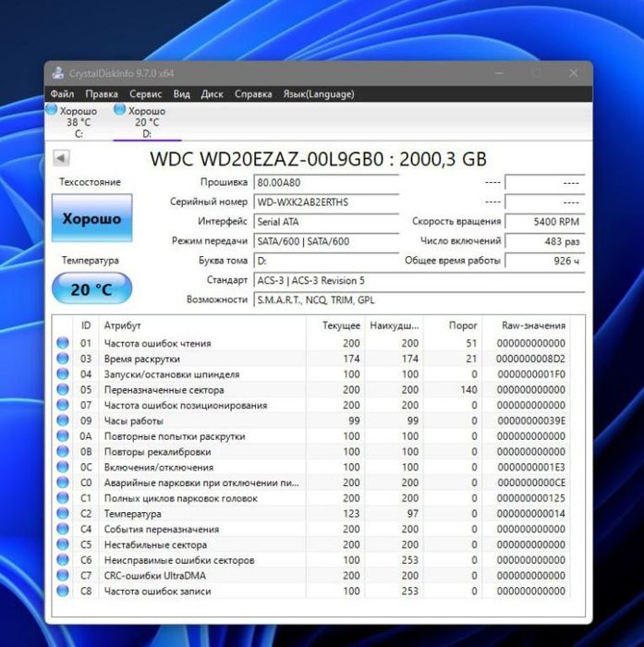Click the current value 123 in Температура row

click(x=351, y=514)
